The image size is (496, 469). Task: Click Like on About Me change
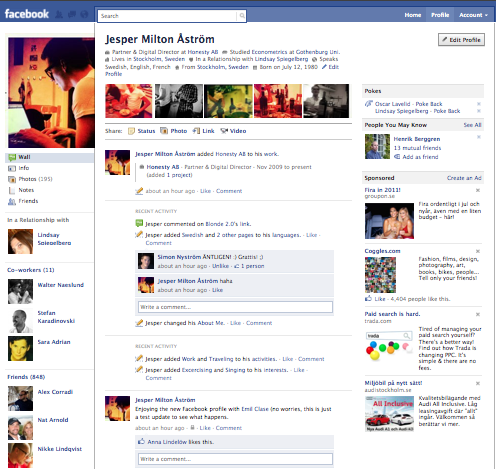[235, 323]
